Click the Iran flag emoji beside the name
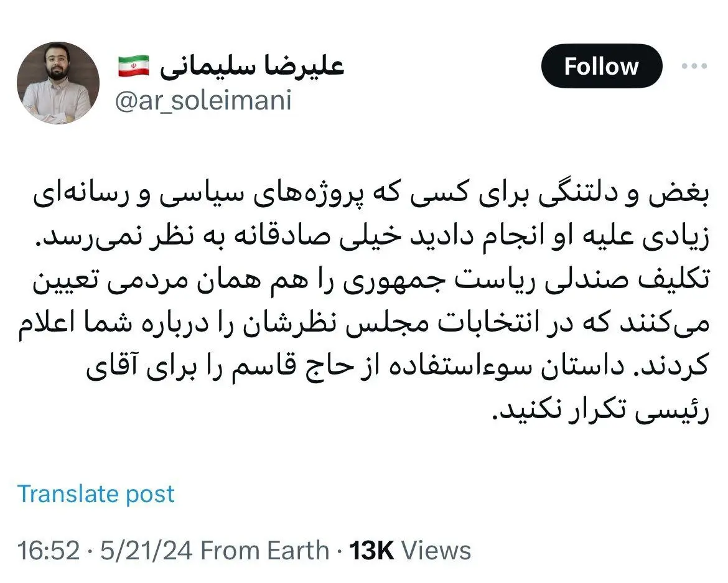The height and width of the screenshot is (583, 728). coord(133,66)
